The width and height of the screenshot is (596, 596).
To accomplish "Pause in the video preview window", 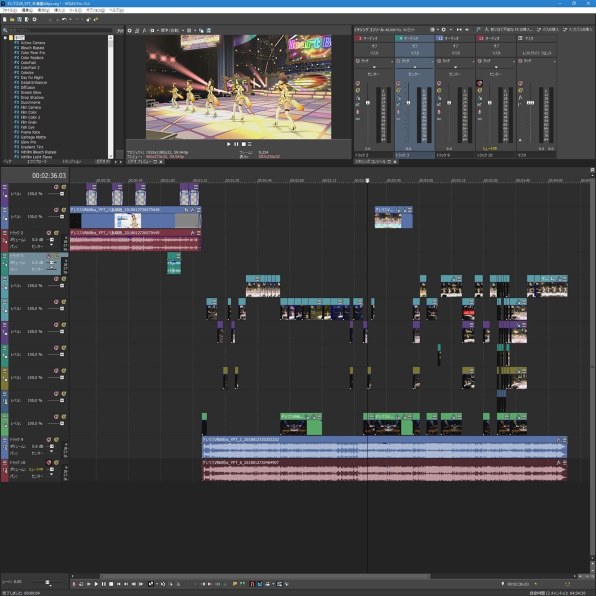I will tap(236, 144).
